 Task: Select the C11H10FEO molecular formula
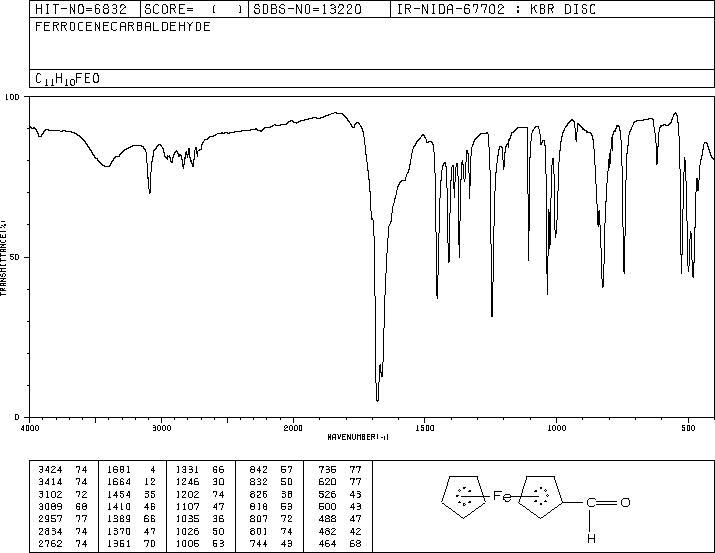[67, 79]
